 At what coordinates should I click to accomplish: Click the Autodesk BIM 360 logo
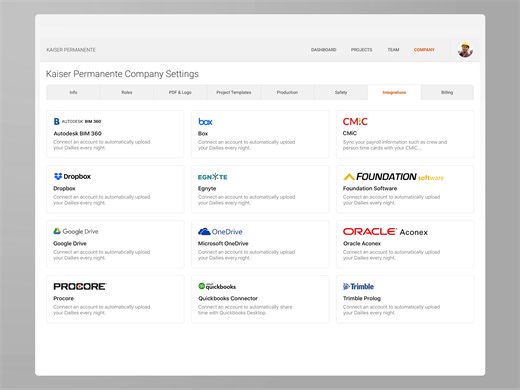tap(77, 121)
